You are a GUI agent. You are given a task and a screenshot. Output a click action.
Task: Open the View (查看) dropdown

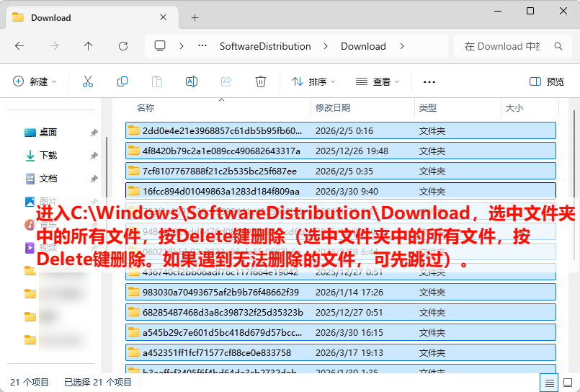click(x=378, y=81)
